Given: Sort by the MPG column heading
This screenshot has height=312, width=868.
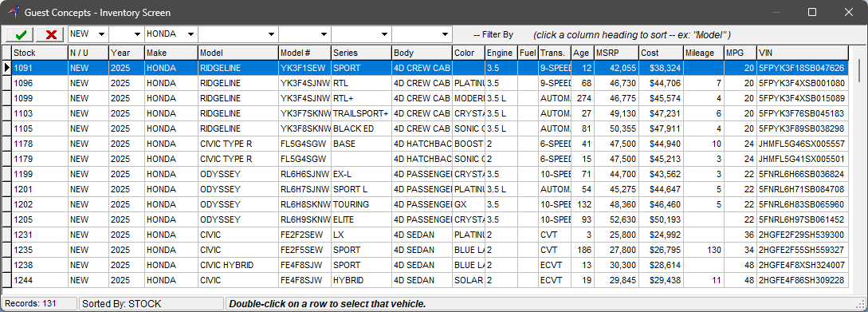Looking at the screenshot, I should (740, 53).
